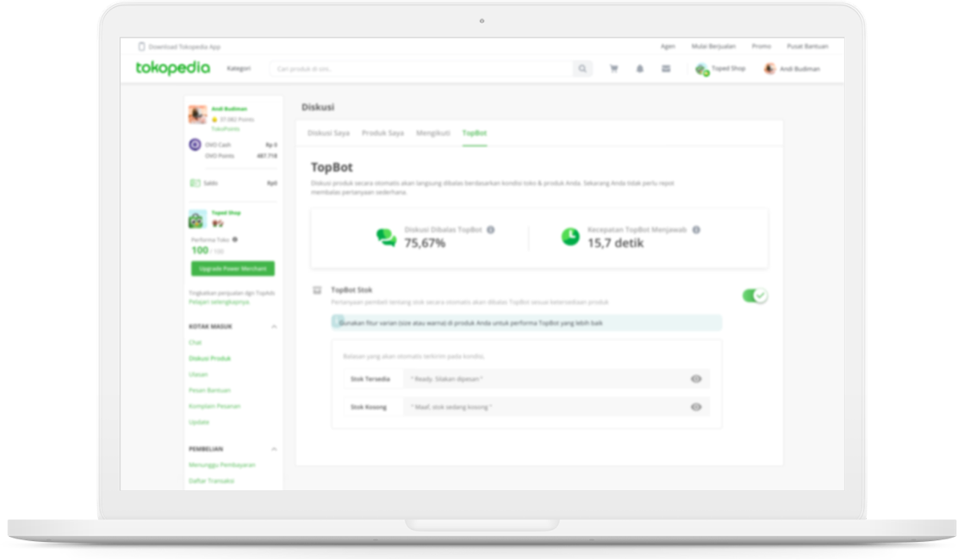Click info icon beside Kecepatan TopBot Menjawab
The width and height of the screenshot is (958, 560).
[x=696, y=230]
